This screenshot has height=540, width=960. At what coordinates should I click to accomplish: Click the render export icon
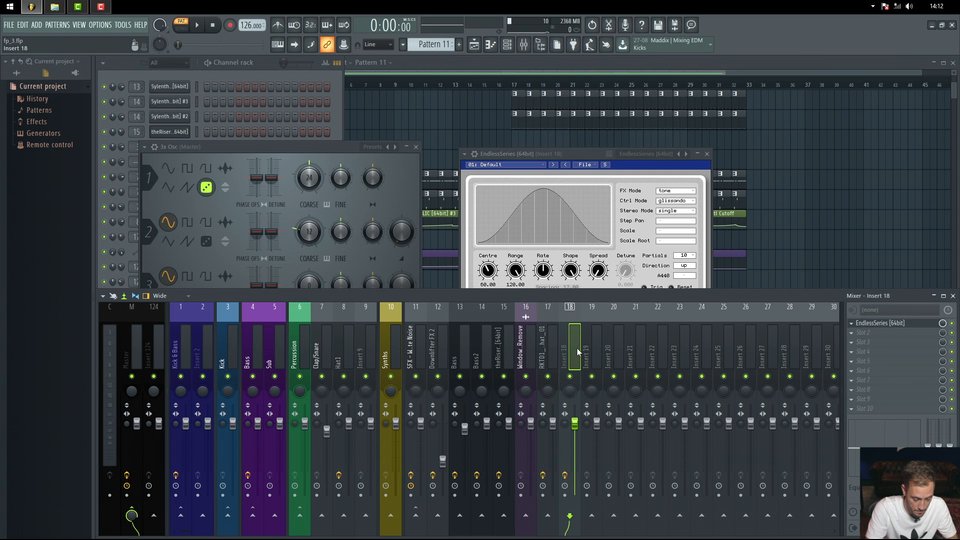pyautogui.click(x=674, y=25)
